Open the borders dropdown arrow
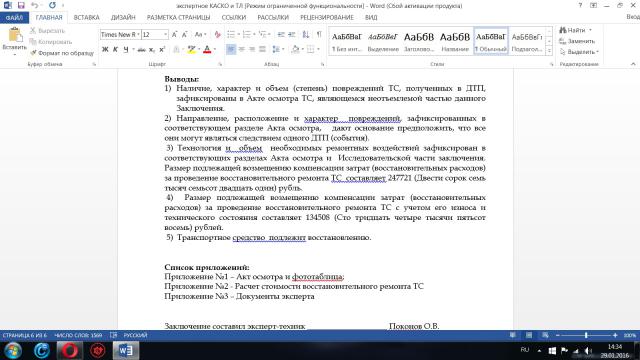Viewport: 640px width, 360px height. pos(318,49)
